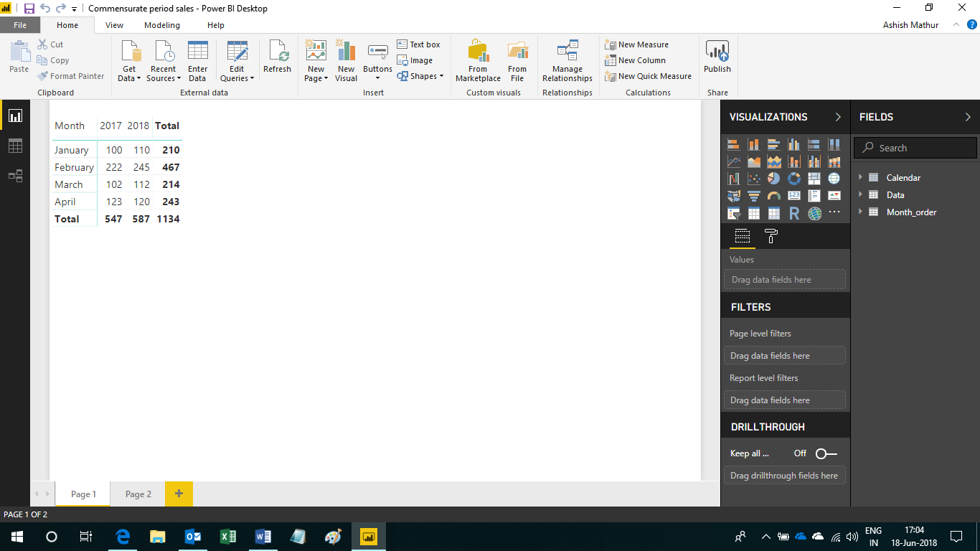
Task: Pick the Ribbon chart visualization
Action: click(834, 161)
